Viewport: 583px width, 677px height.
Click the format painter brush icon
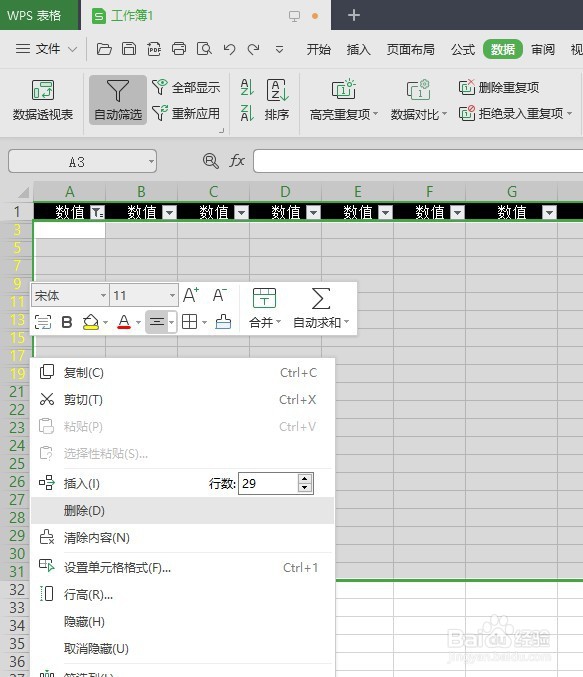tap(223, 322)
